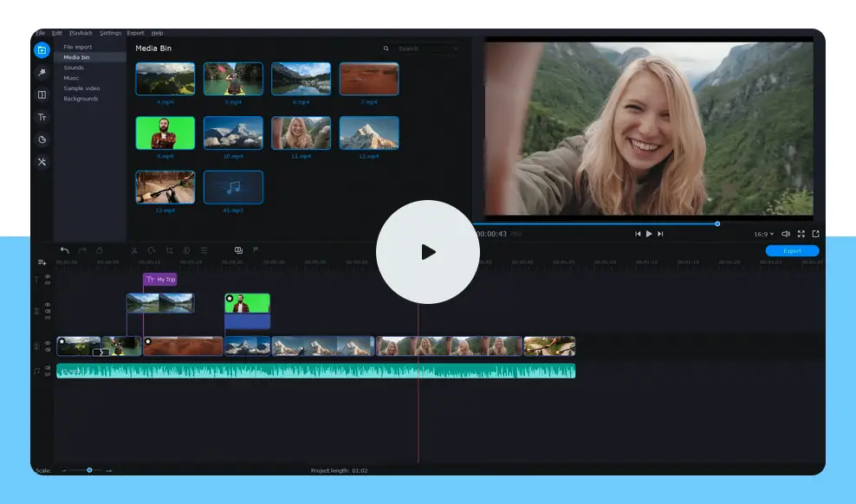Screen dimensions: 856x504
Task: Click the Add marker flag icon
Action: click(x=256, y=249)
